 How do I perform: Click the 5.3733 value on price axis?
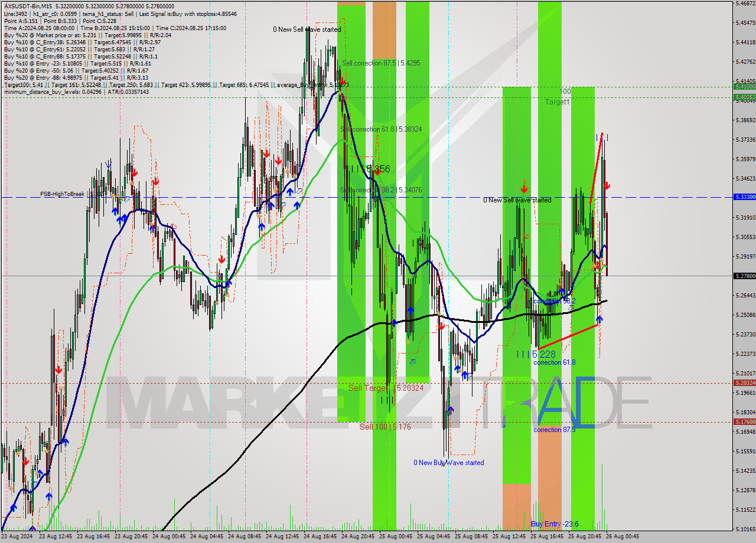pos(745,139)
